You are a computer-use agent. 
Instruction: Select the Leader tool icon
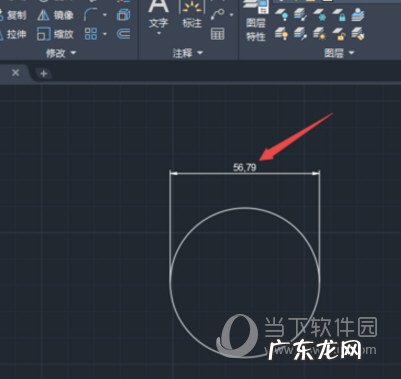pyautogui.click(x=218, y=15)
